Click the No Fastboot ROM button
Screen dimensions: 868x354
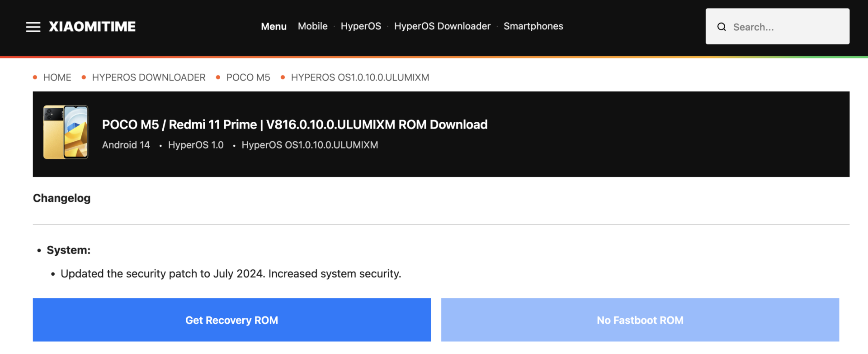pos(640,320)
